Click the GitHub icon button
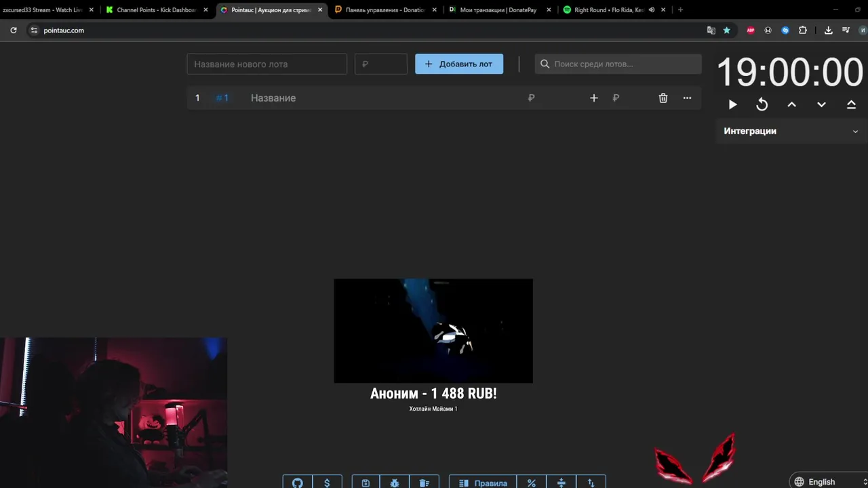 pos(297,483)
